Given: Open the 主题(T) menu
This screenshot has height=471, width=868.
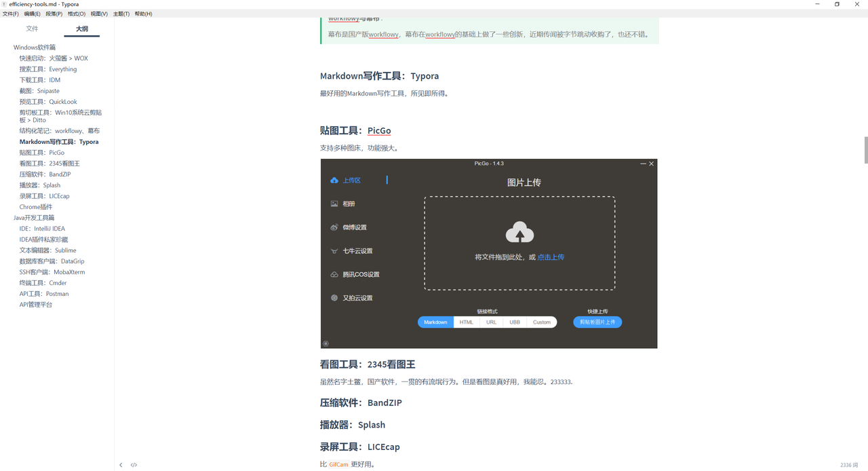Looking at the screenshot, I should [x=121, y=14].
